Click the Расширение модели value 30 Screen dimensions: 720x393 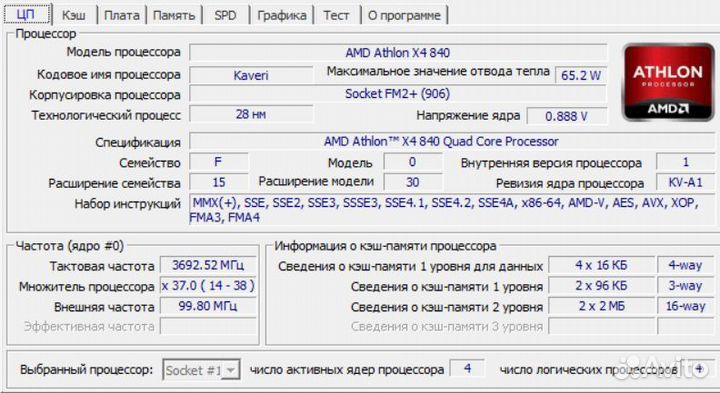tap(412, 182)
